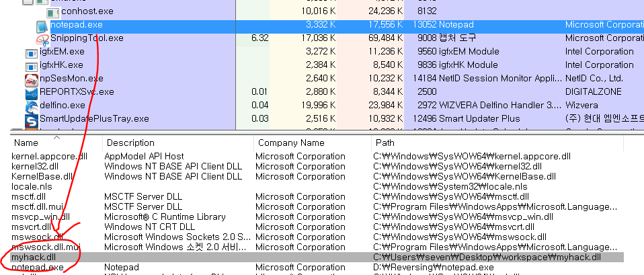
Task: Click the kernel32.dll SysWOW64 path
Action: point(457,167)
